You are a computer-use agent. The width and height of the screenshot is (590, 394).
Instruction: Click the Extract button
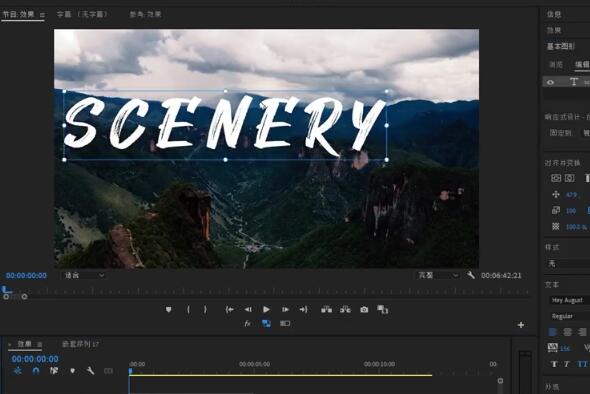(345, 309)
